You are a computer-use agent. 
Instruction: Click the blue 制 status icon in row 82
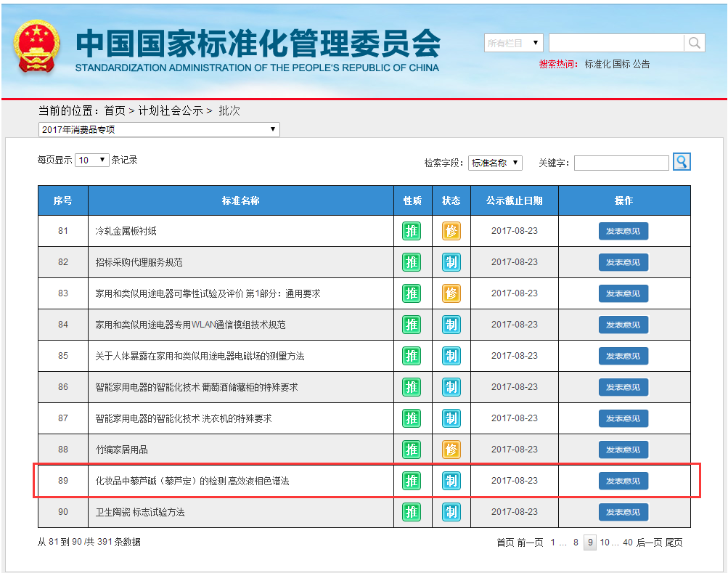(451, 262)
